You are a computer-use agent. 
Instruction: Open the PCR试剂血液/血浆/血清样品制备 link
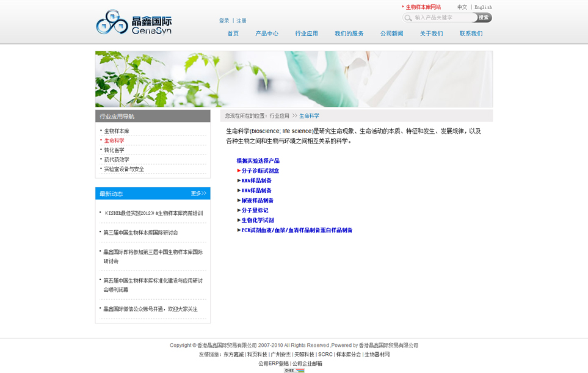click(x=297, y=230)
